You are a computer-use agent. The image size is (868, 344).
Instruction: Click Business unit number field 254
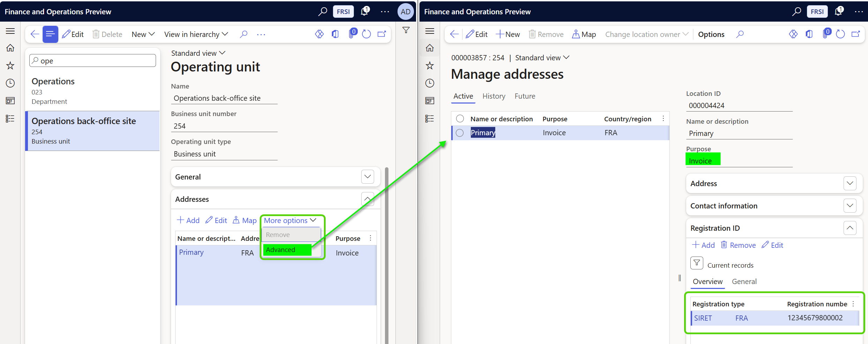click(x=224, y=126)
